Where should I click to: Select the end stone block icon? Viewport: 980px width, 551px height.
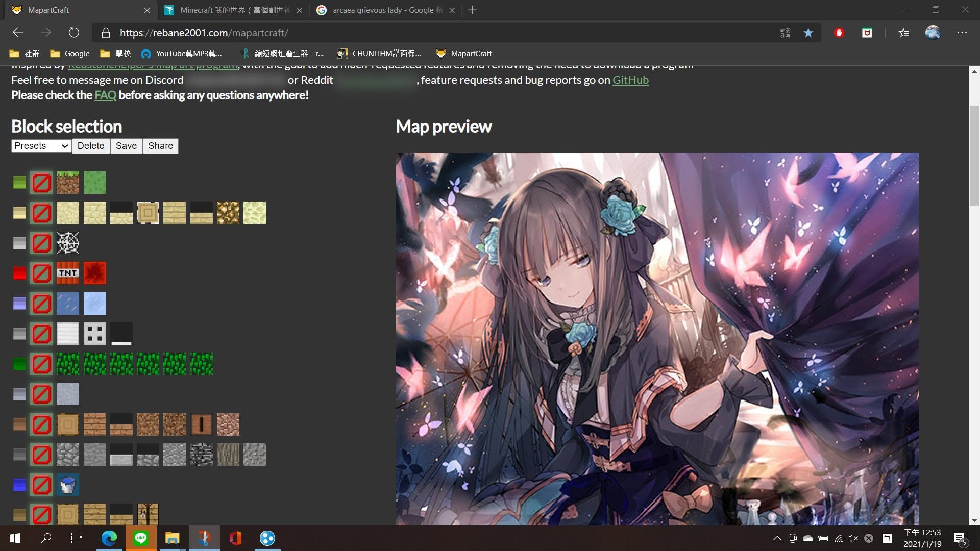coord(255,213)
